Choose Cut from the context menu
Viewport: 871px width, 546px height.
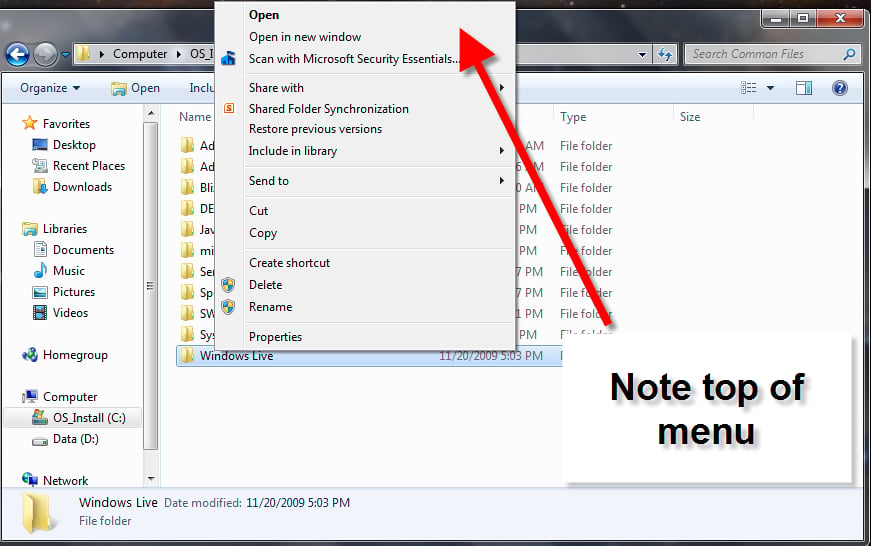[258, 211]
